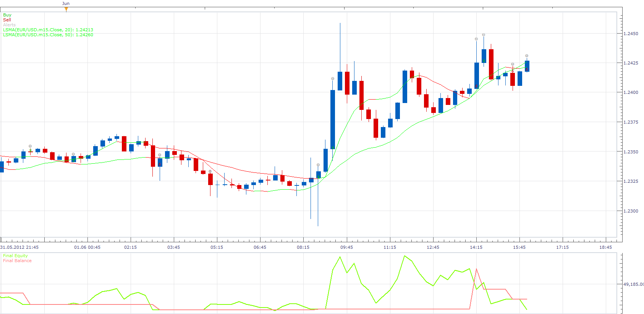Image resolution: width=644 pixels, height=314 pixels.
Task: Click the 08:15 time axis label
Action: click(303, 247)
